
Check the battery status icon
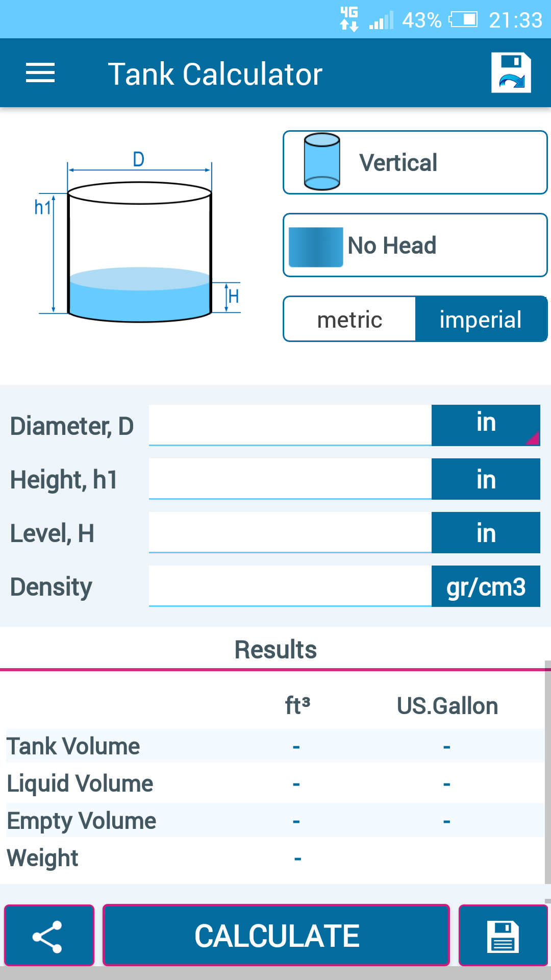point(463,20)
